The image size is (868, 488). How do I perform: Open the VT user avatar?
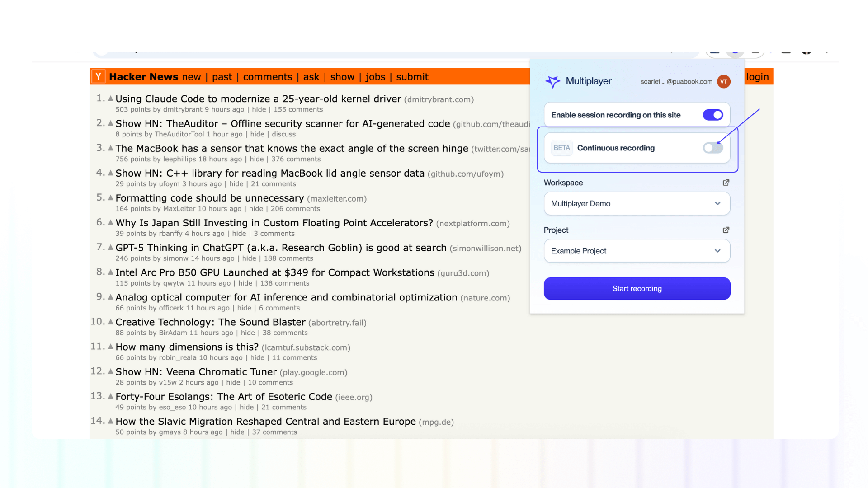click(x=723, y=81)
